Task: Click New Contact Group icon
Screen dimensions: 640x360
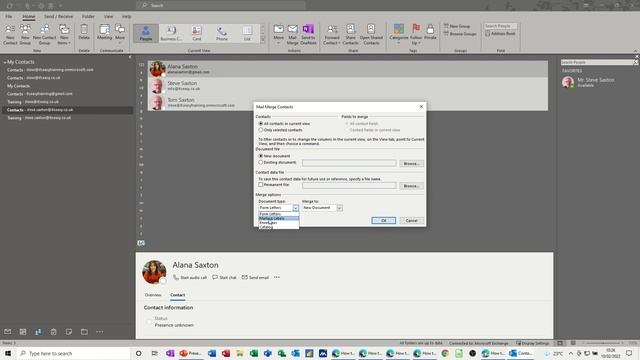Action: coord(44,34)
